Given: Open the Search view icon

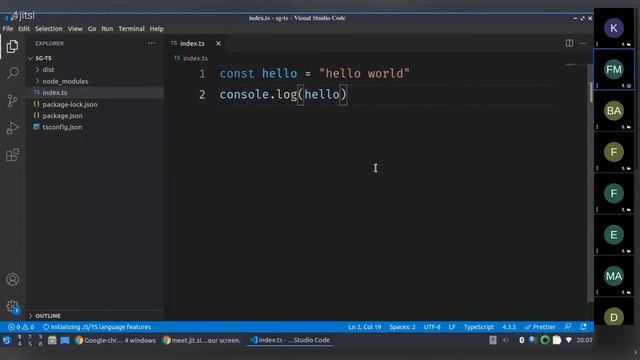Looking at the screenshot, I should (x=13, y=73).
